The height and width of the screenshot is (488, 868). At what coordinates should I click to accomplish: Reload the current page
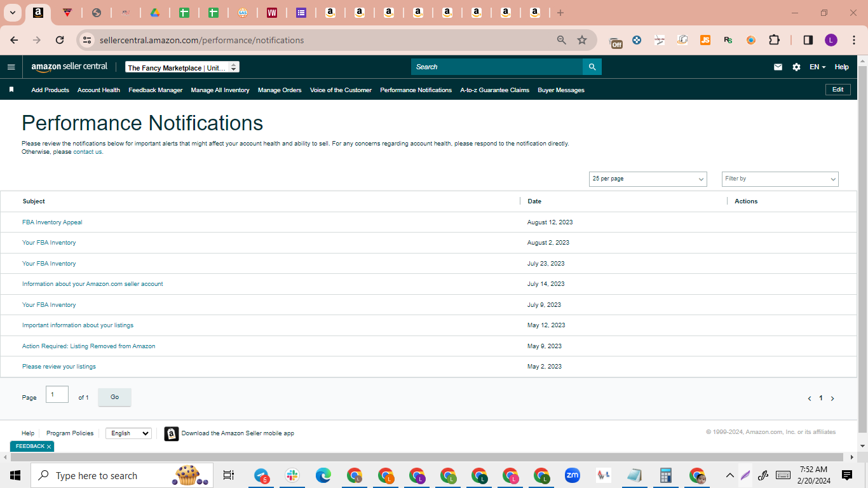pos(60,40)
